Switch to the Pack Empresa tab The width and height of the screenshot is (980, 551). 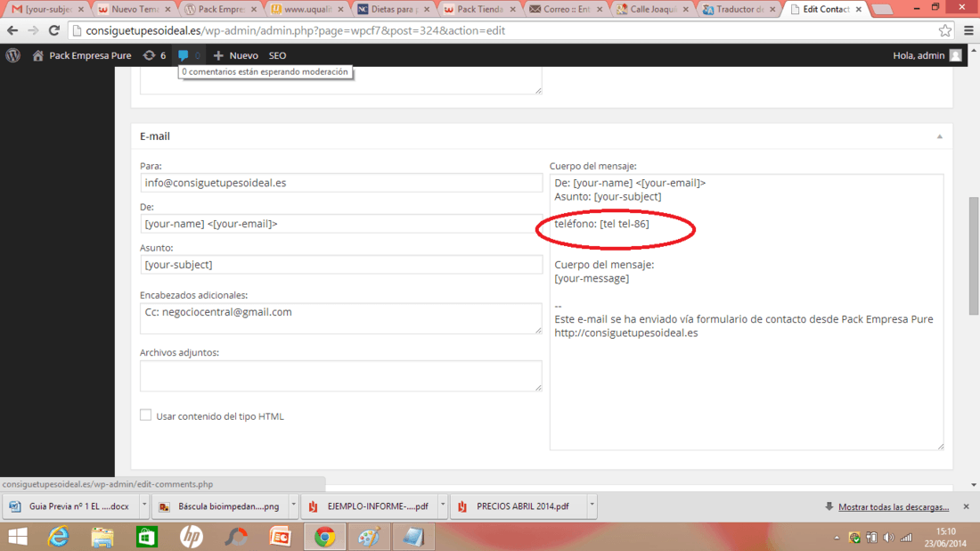coord(221,10)
